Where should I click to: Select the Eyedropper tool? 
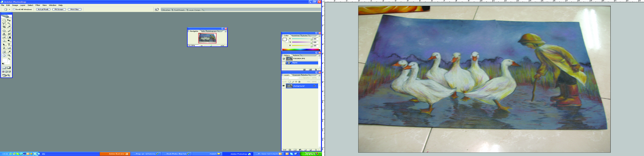click(x=9, y=52)
